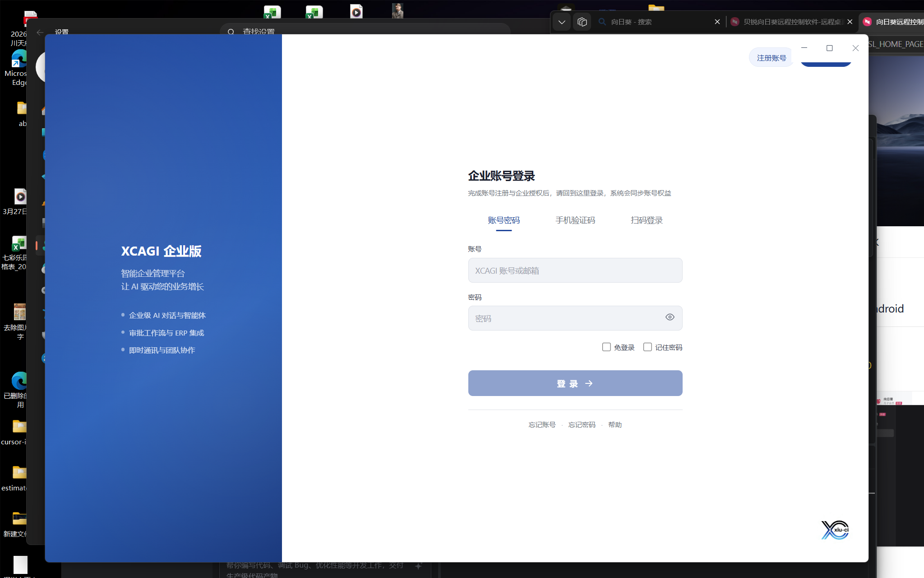Follow the 忘记账号 link

pyautogui.click(x=542, y=425)
